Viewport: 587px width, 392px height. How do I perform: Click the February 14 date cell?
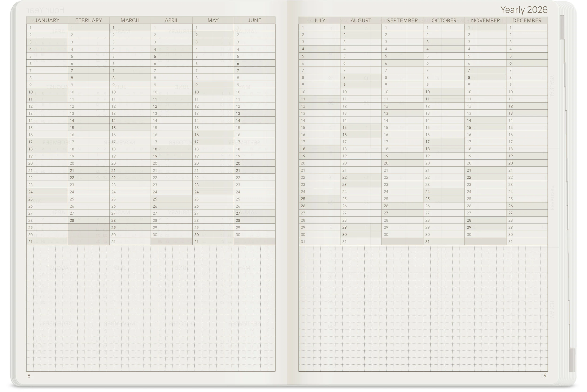(89, 121)
